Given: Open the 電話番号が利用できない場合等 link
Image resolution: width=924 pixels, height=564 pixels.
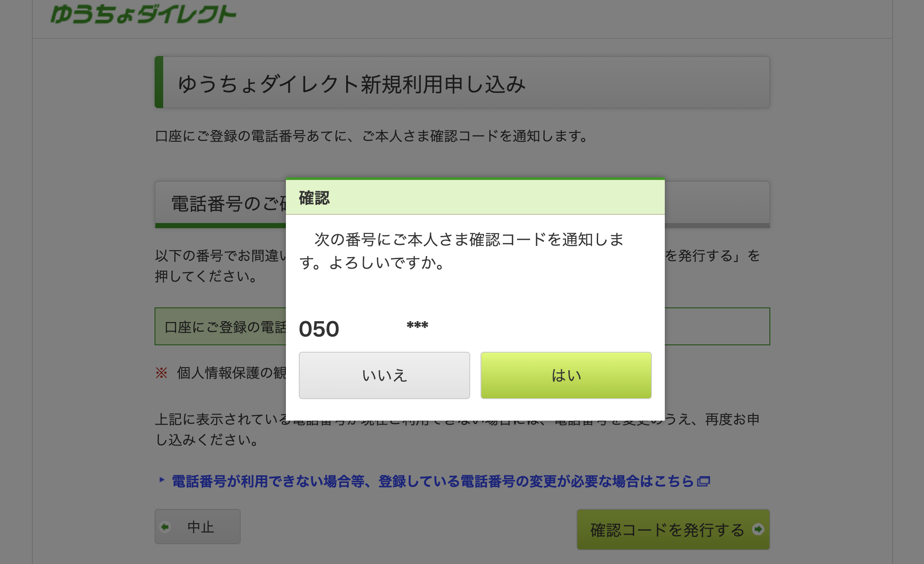Looking at the screenshot, I should click(x=432, y=481).
